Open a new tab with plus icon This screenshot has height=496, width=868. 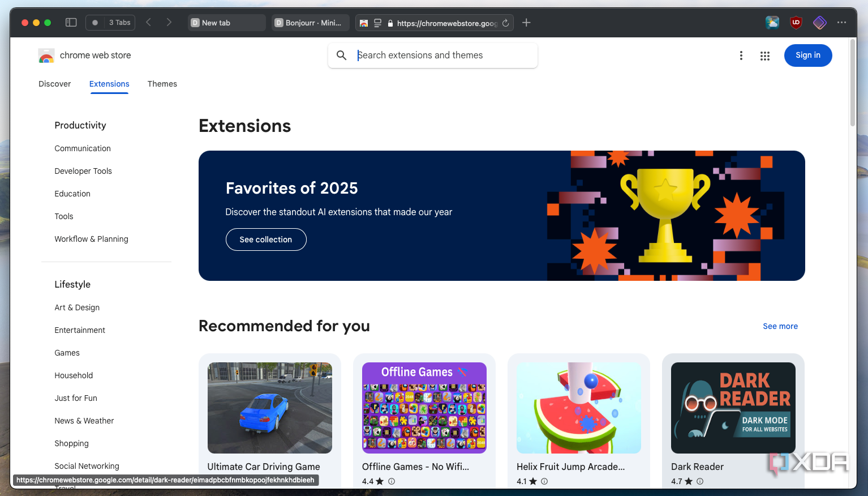click(526, 23)
